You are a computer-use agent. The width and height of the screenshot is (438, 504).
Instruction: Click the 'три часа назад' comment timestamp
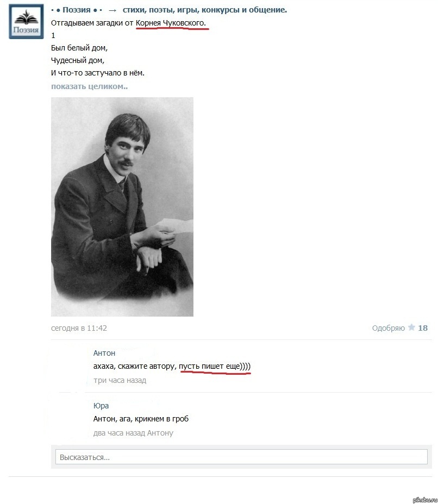point(120,380)
